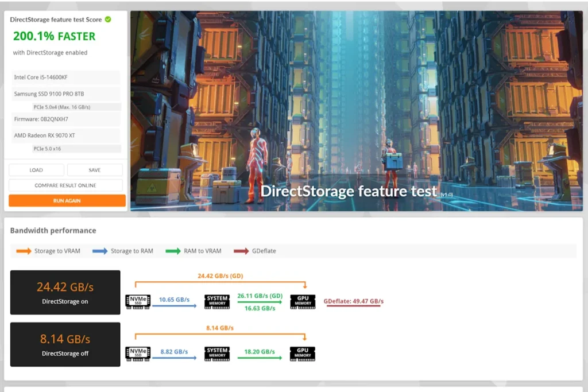
Task: Click 'Firmware: 0B2QNXH7' entry
Action: tap(65, 119)
